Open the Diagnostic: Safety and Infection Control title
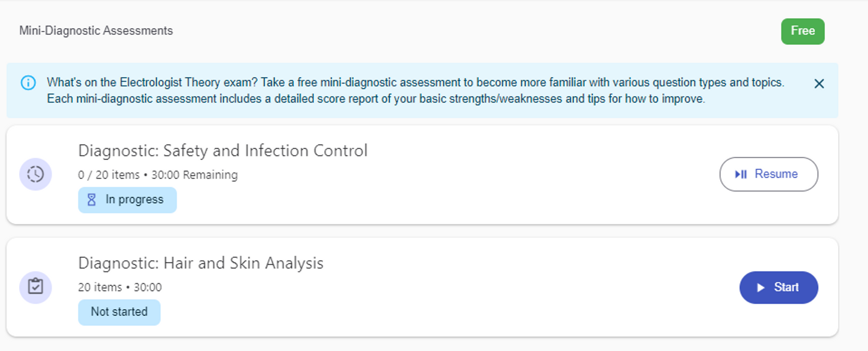The image size is (868, 351). pos(223,151)
